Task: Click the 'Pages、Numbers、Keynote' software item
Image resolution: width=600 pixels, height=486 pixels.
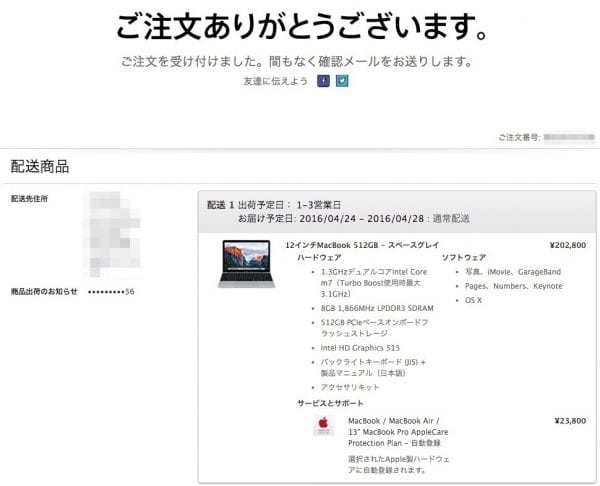Action: (x=514, y=286)
